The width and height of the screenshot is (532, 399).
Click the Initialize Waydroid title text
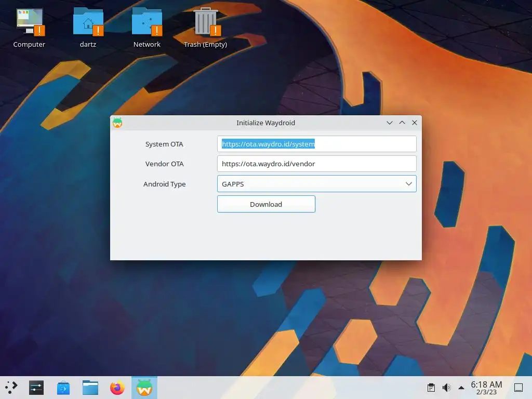coord(265,123)
